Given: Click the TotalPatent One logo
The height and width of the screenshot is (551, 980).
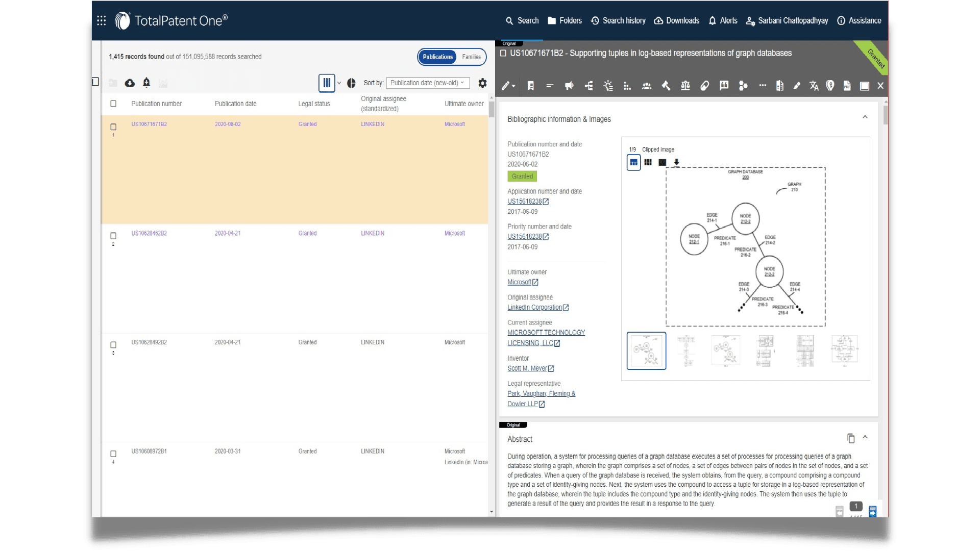Looking at the screenshot, I should (171, 20).
